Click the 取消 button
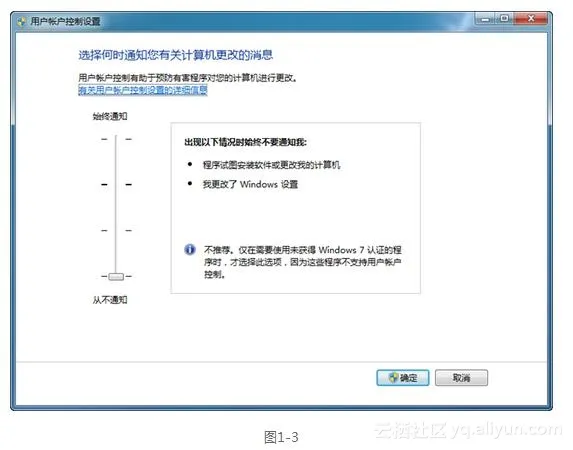 point(461,378)
